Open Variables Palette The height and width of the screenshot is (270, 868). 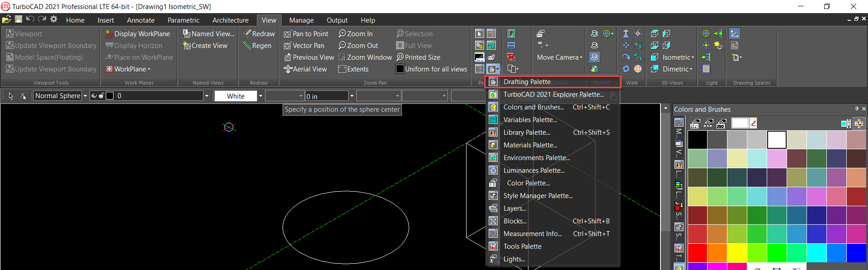[x=553, y=120]
